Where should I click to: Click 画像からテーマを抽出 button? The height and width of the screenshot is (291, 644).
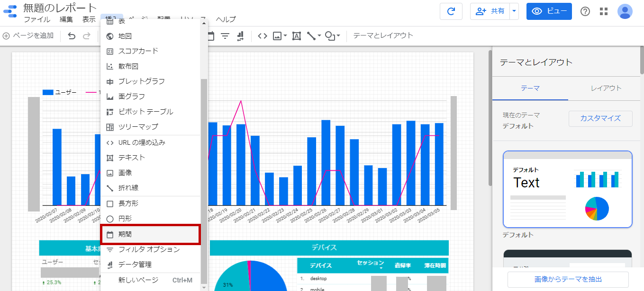pyautogui.click(x=568, y=280)
